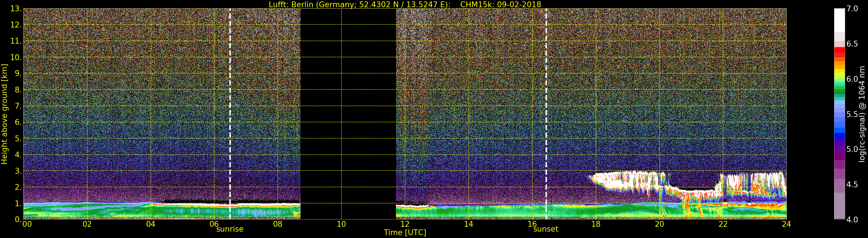Click the '1.' height axis tick label
868x238 pixels.
pos(18,203)
